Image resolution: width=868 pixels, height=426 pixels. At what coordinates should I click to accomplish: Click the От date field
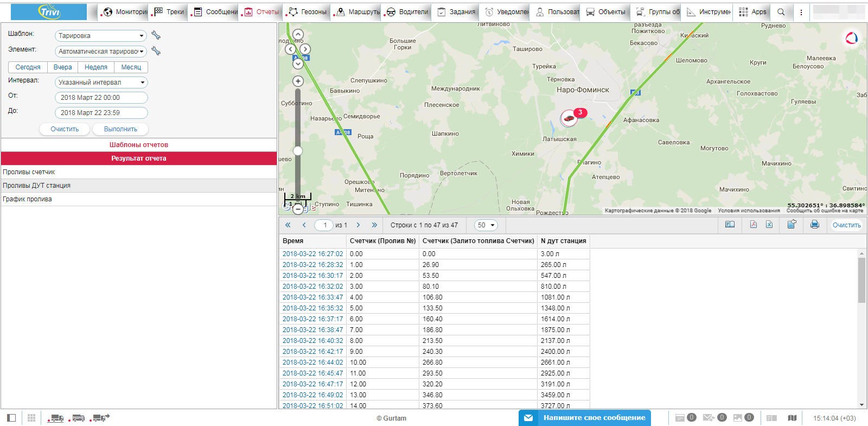[x=101, y=98]
